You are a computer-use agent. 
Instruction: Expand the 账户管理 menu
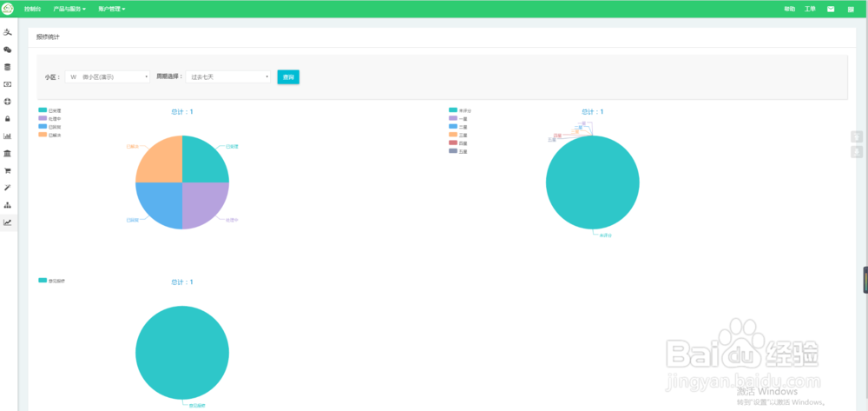(x=112, y=9)
